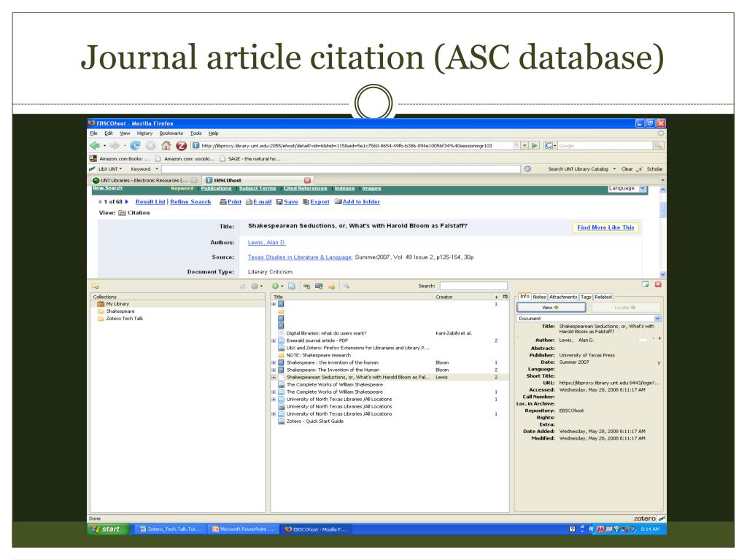Viewport: 747px width, 560px height.
Task: Click Texas Studies in Literature & Language link
Action: point(300,257)
